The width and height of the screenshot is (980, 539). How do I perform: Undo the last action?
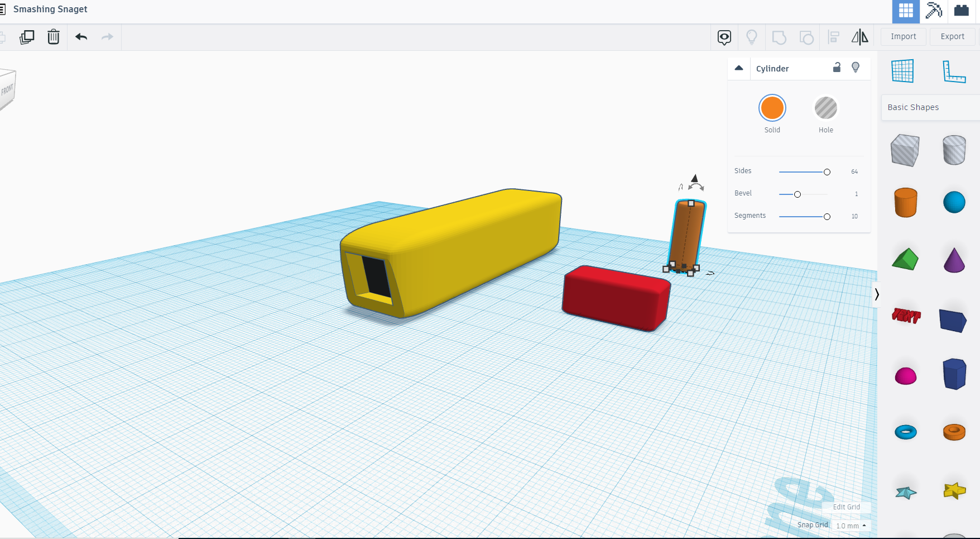[x=81, y=37]
